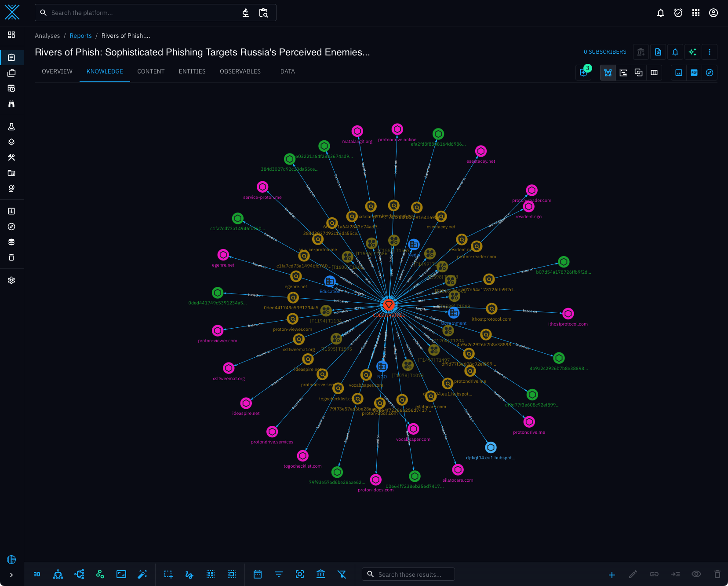Open the user profile menu

tap(713, 13)
